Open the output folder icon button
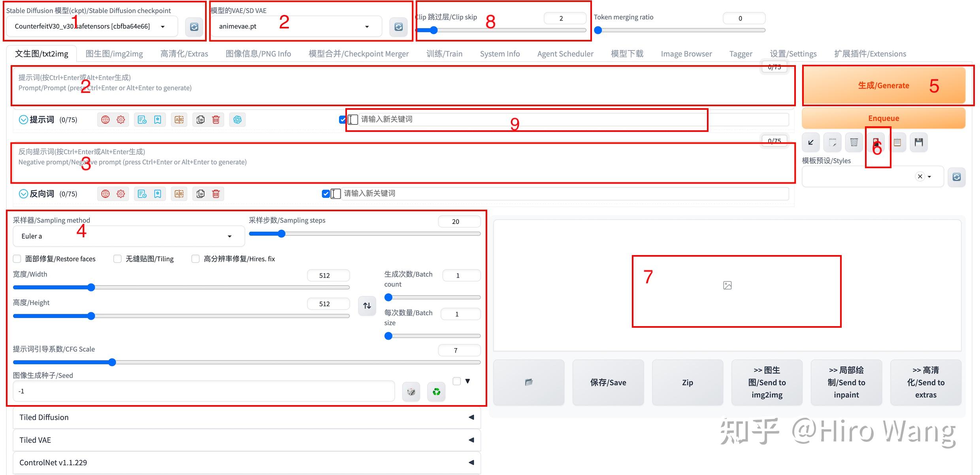Screen dimensions: 980x475 tap(529, 382)
